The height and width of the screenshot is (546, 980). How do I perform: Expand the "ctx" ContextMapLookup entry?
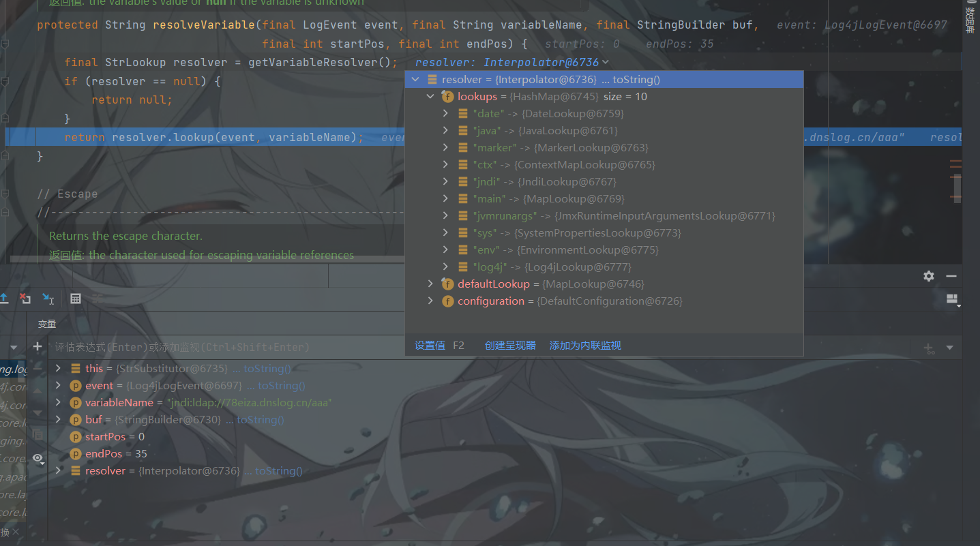point(445,164)
